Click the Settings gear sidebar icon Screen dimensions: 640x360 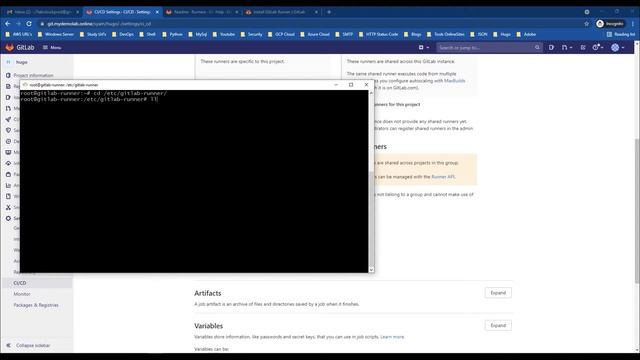coord(8,218)
